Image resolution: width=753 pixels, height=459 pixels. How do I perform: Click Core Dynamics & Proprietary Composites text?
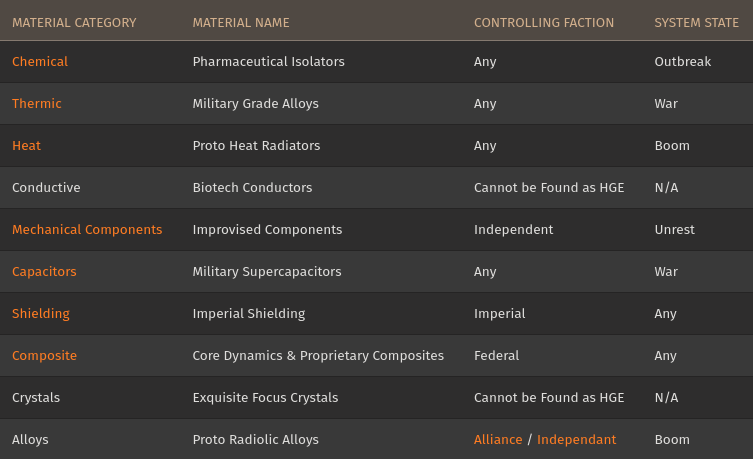pyautogui.click(x=318, y=356)
